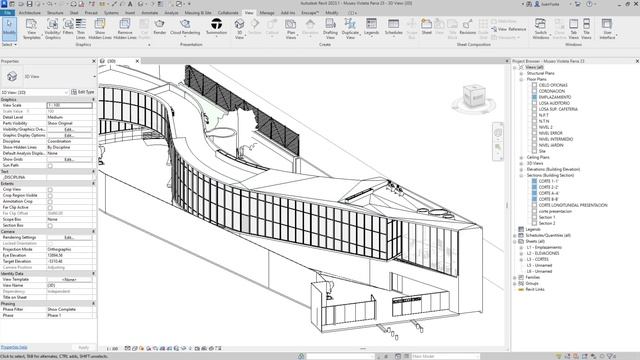Open the Properties help link

(14, 347)
